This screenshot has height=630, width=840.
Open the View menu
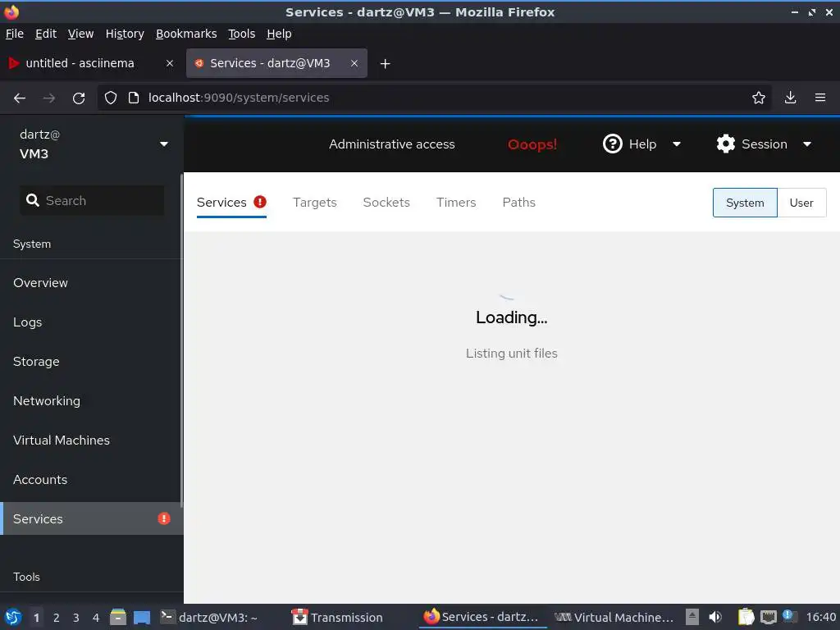pos(80,34)
